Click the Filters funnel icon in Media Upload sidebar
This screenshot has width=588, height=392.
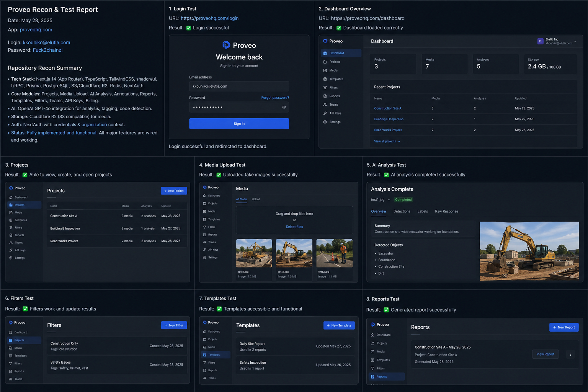[x=204, y=227]
